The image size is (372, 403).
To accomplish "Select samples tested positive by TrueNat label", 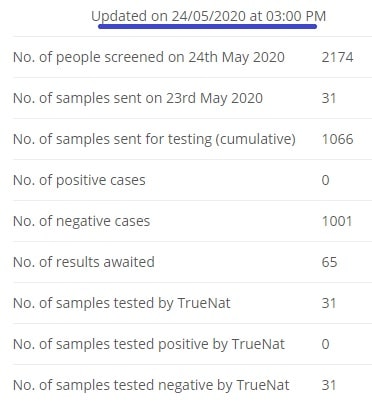I will click(x=149, y=344).
